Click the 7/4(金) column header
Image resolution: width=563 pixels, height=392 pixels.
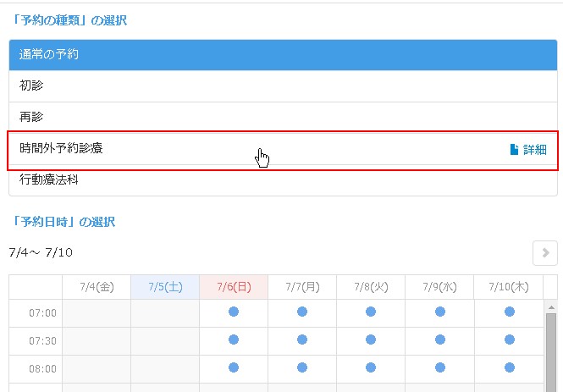pos(97,287)
